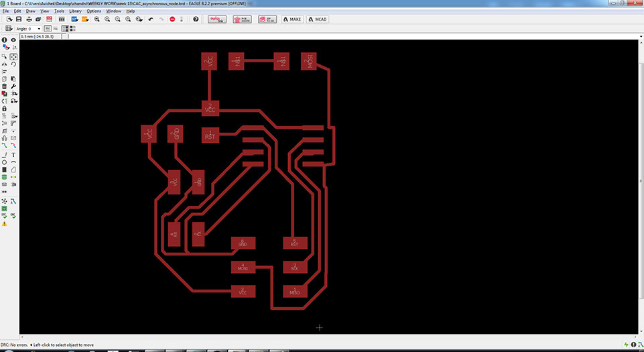The width and height of the screenshot is (644, 352).
Task: Open the Edit menu
Action: pos(17,11)
